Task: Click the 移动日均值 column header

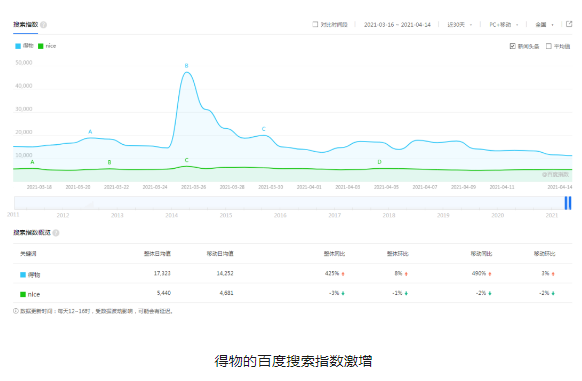Action: (x=220, y=254)
